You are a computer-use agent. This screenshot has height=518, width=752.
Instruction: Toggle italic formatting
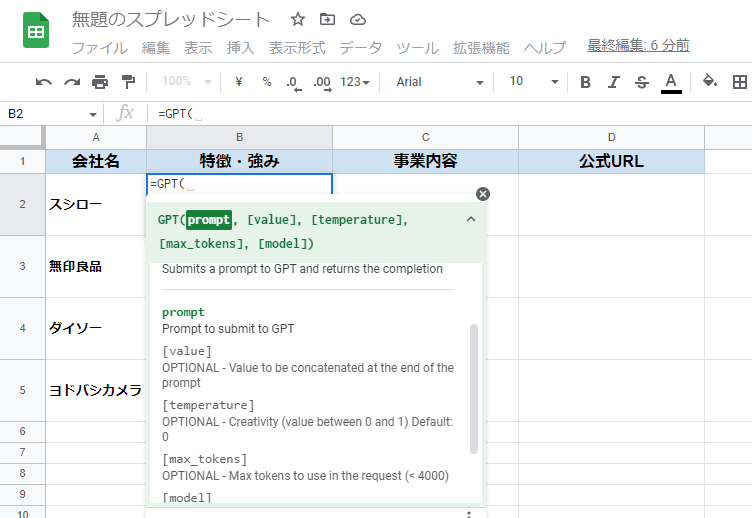pos(613,82)
